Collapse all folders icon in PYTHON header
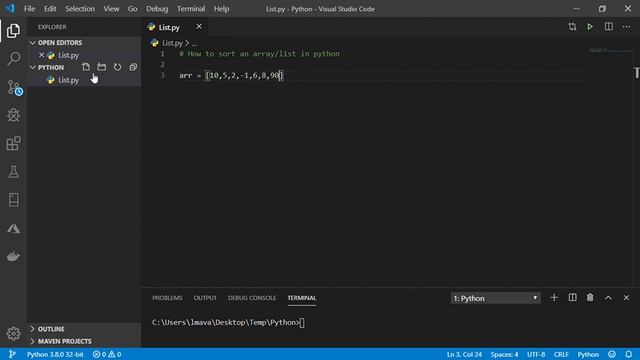The width and height of the screenshot is (640, 360). [133, 67]
